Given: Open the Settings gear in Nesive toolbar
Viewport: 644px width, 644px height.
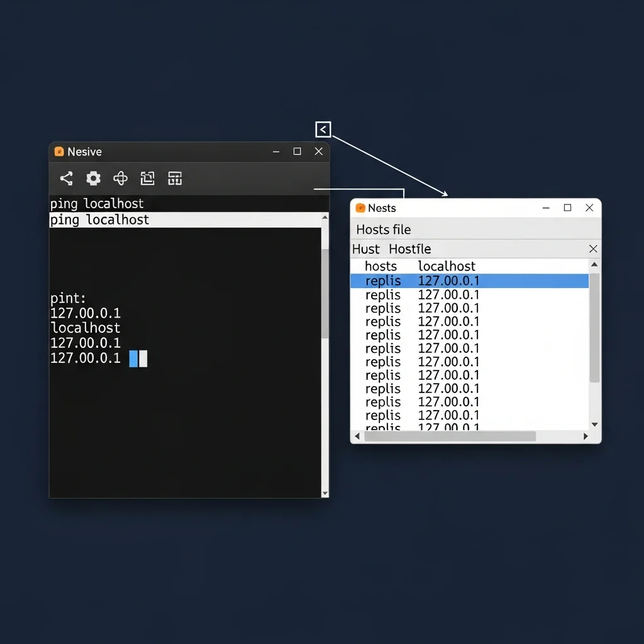Looking at the screenshot, I should (93, 178).
